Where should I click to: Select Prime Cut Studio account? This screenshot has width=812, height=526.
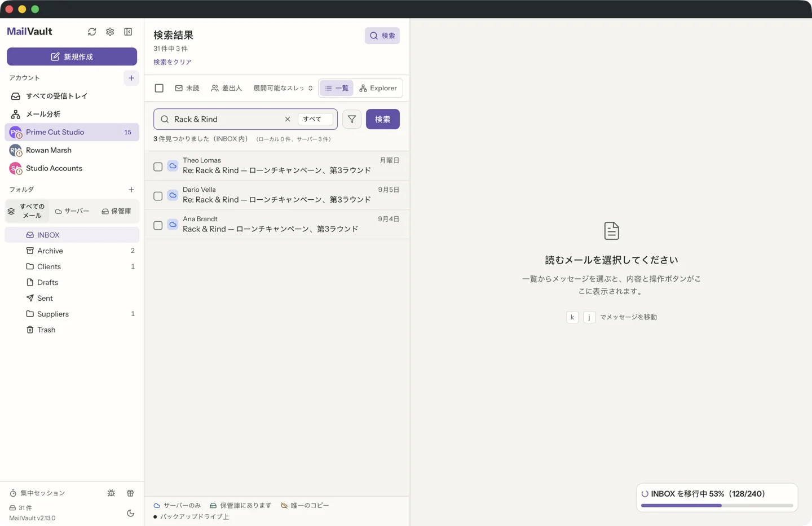point(72,132)
